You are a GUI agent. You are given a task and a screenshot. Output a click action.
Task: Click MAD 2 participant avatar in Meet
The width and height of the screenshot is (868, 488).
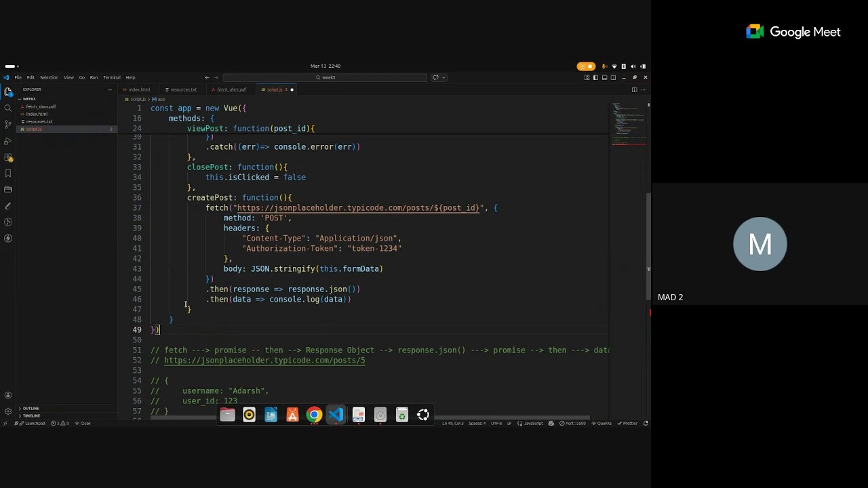(760, 244)
